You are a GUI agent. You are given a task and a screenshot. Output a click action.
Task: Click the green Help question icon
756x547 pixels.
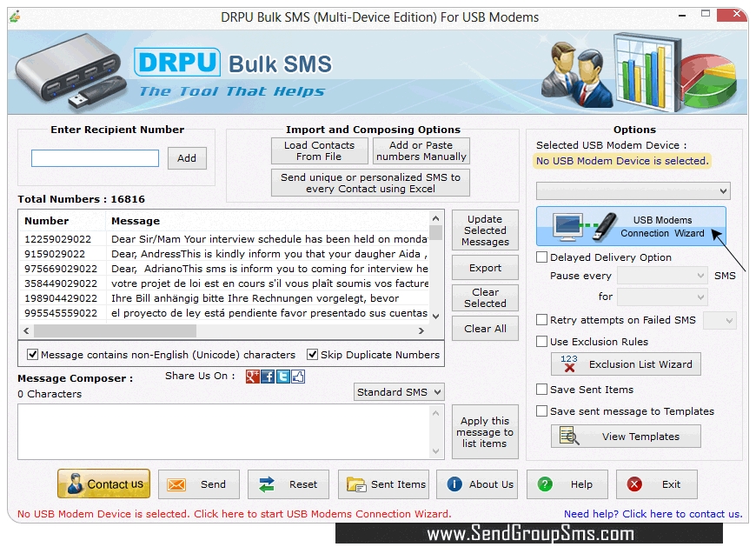[545, 484]
